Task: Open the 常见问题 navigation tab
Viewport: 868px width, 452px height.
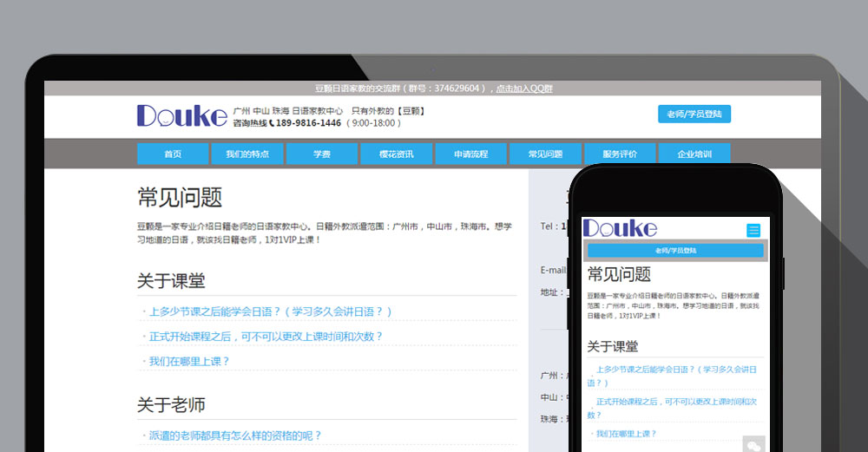Action: pos(545,154)
